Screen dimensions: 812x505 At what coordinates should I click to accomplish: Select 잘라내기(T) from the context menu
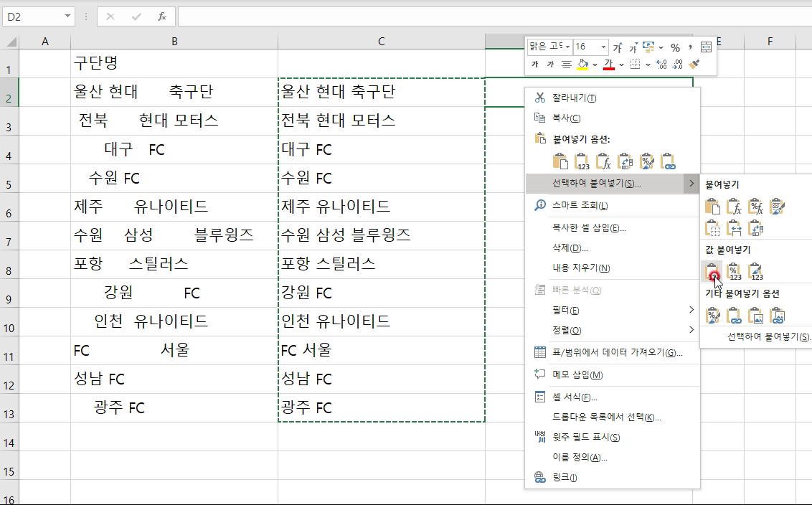point(613,98)
